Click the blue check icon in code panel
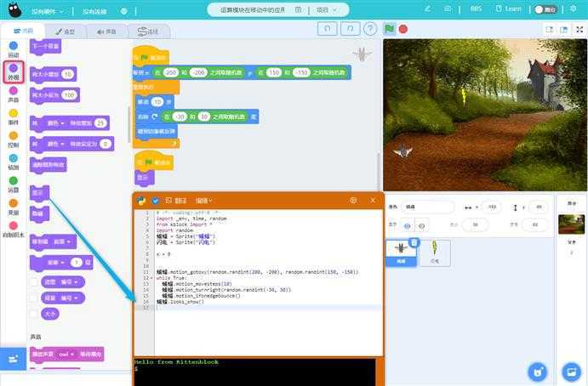588x386 pixels. (155, 201)
